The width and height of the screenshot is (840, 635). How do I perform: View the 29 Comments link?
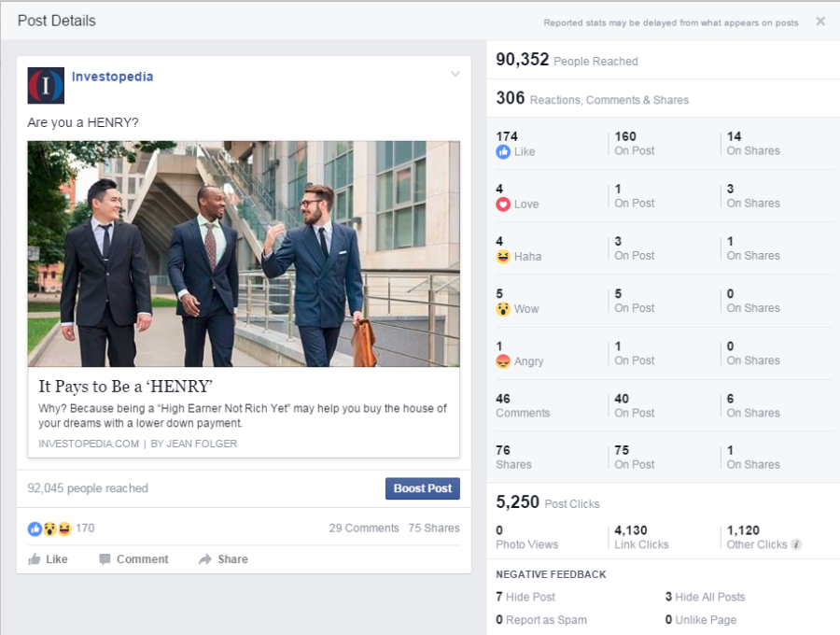[363, 528]
